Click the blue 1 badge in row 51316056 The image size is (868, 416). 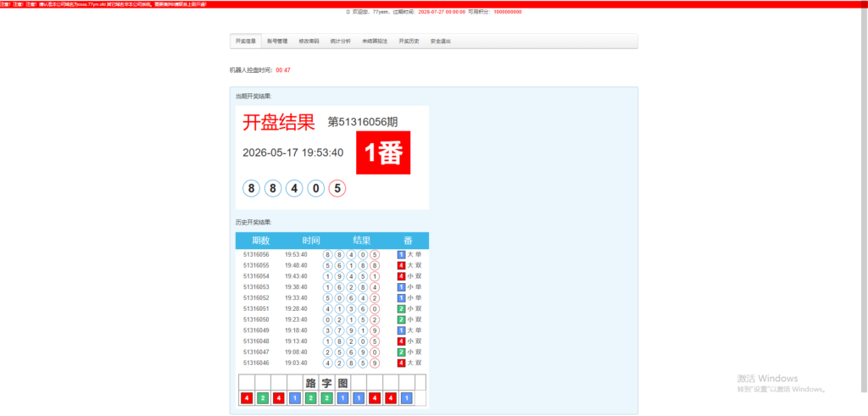(x=401, y=255)
